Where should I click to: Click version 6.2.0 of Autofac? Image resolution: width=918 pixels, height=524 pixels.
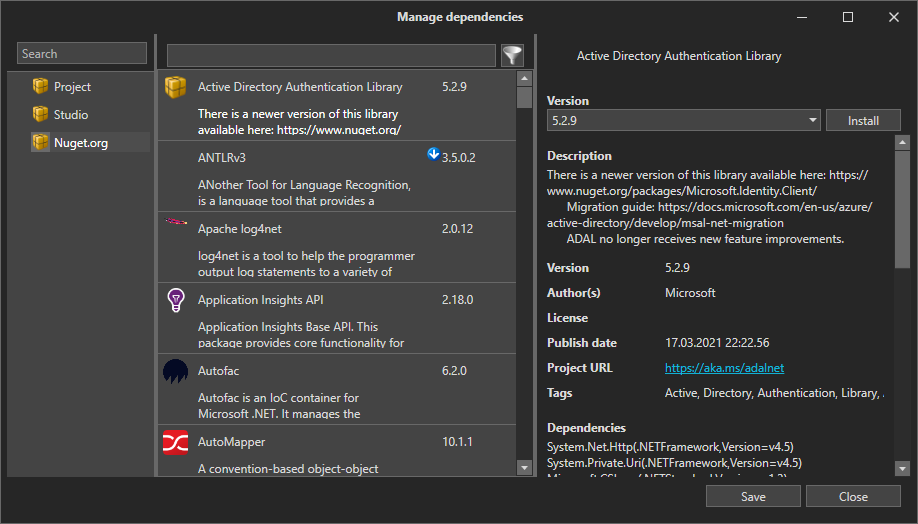[x=454, y=371]
